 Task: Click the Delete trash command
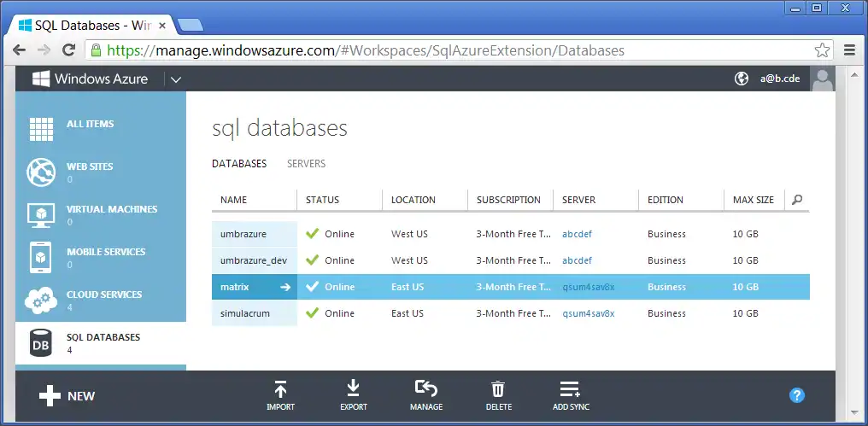(x=499, y=395)
